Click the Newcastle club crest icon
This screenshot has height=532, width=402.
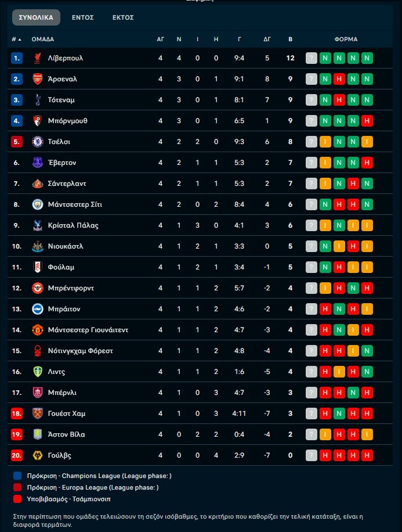pos(37,246)
